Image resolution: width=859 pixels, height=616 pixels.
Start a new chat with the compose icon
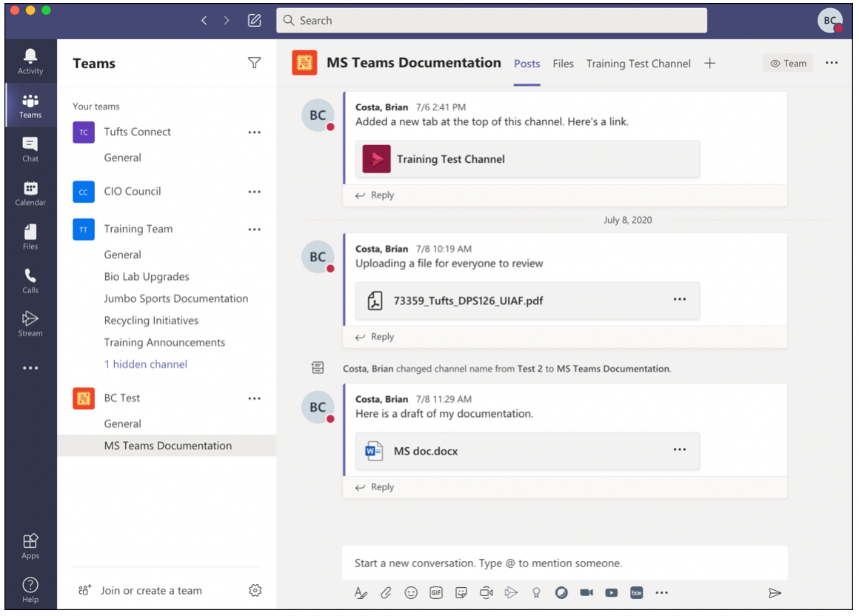coord(254,20)
